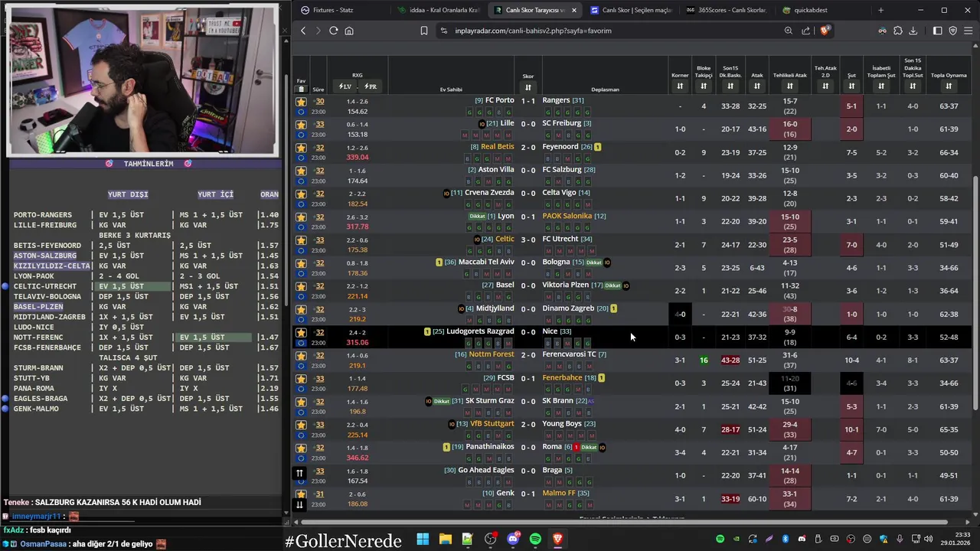Go back in browser history

(303, 31)
